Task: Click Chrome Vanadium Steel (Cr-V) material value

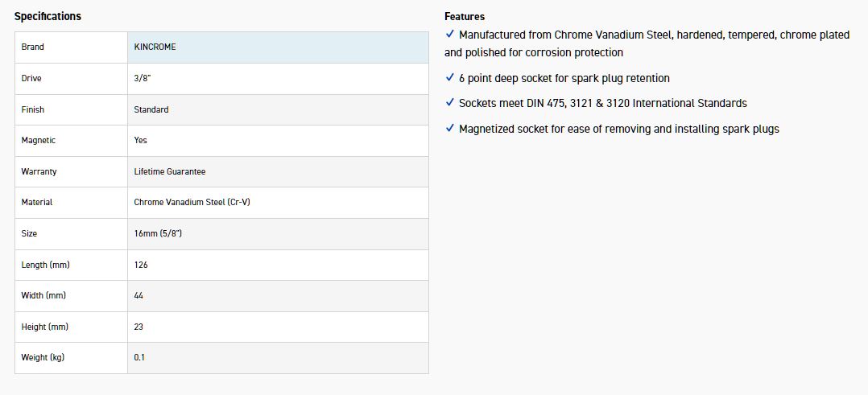Action: click(x=192, y=202)
